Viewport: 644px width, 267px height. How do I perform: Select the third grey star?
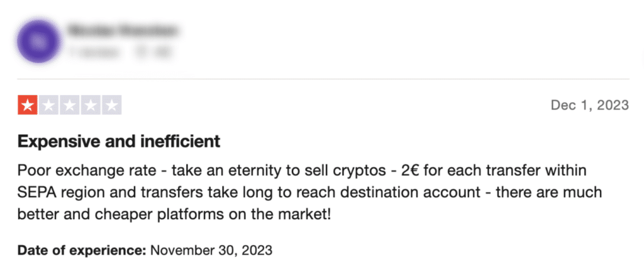pyautogui.click(x=69, y=105)
